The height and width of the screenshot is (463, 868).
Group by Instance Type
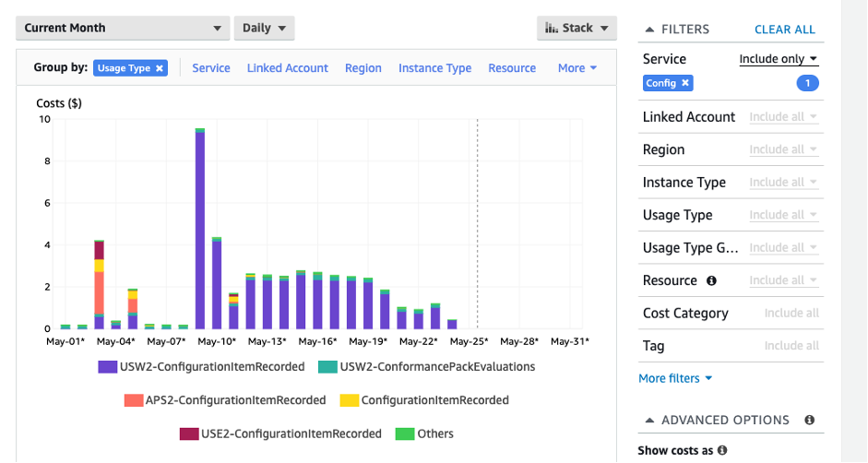434,68
